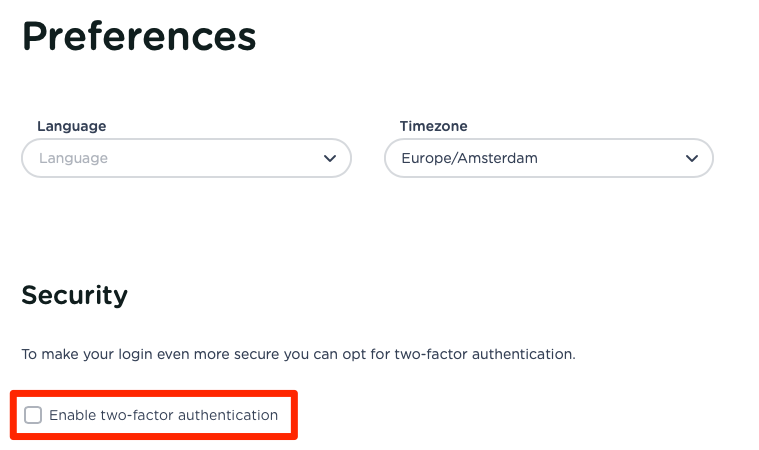Screen dimensions: 759x450
Task: Expand the Language selector via its arrow
Action: (330, 158)
